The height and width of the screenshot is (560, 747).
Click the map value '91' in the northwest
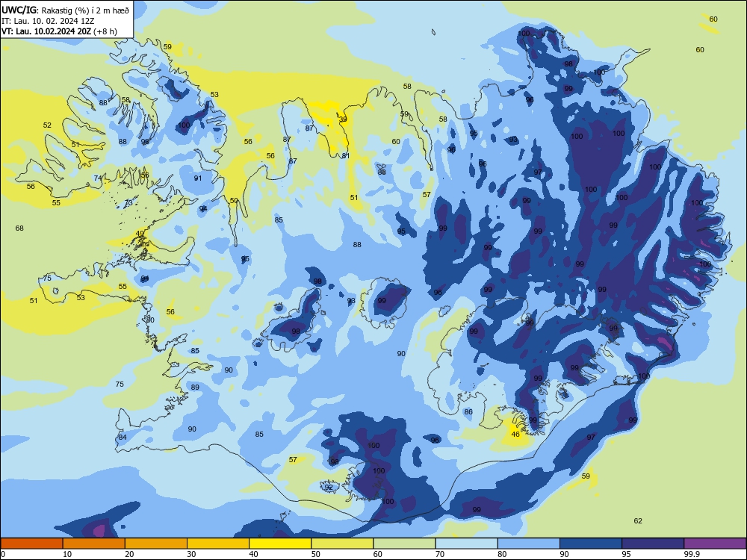[198, 178]
